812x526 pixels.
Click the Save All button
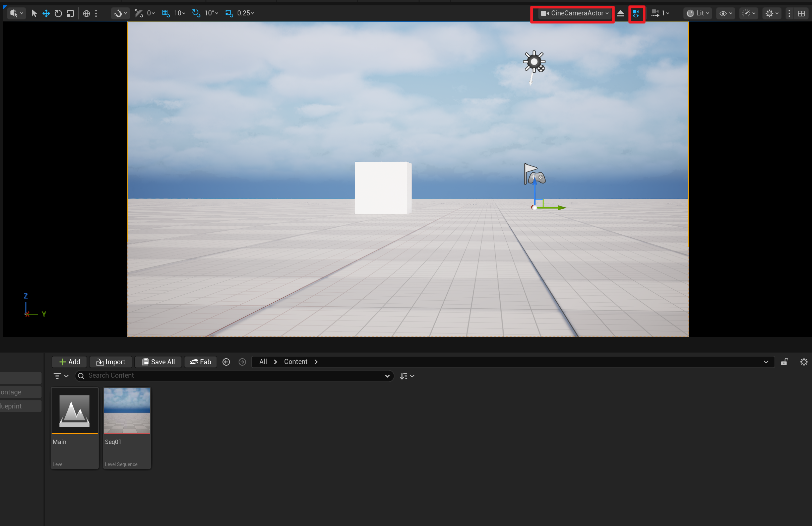click(x=158, y=362)
